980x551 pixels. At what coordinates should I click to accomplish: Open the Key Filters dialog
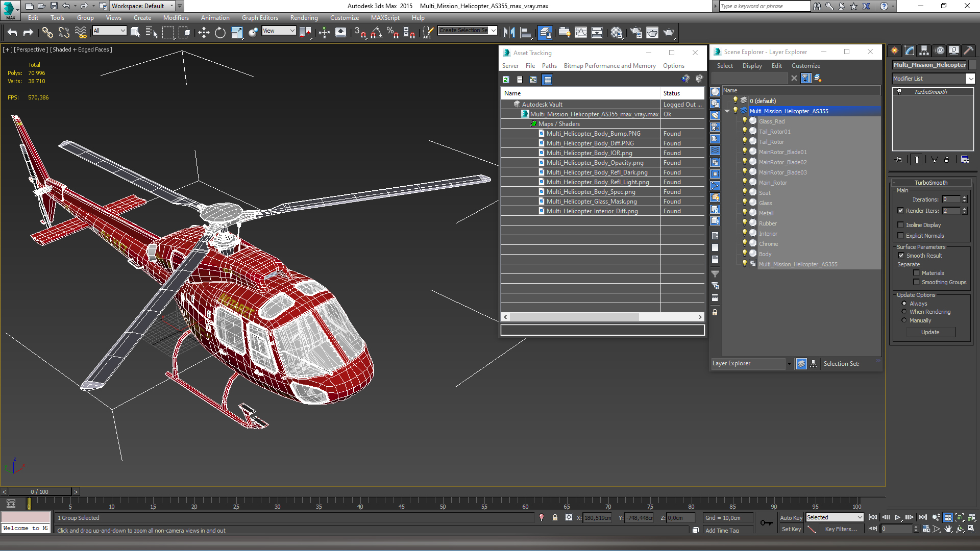click(841, 529)
